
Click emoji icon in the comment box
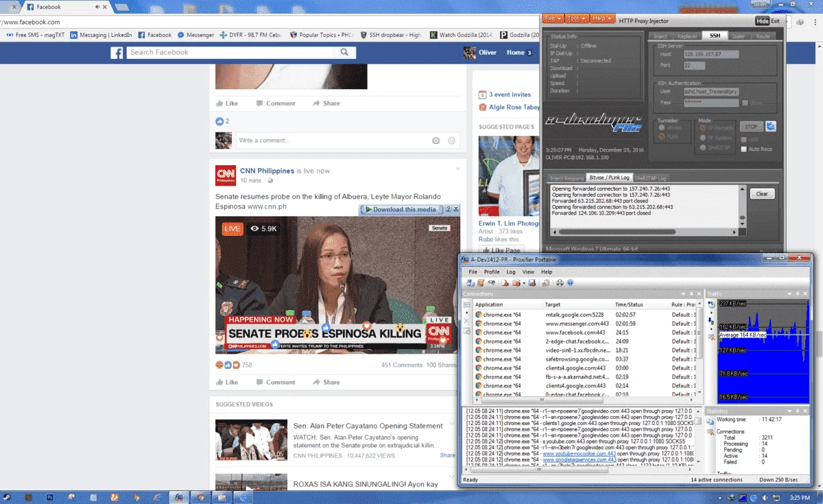[x=451, y=141]
